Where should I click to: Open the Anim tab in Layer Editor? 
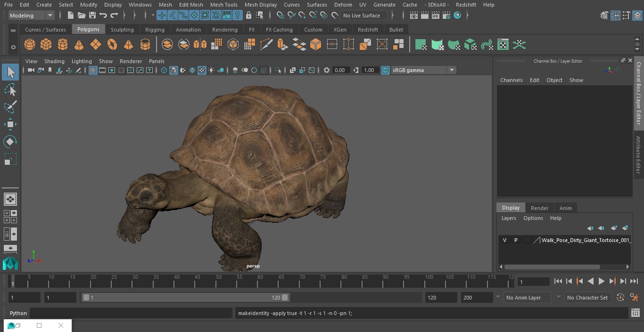tap(565, 208)
